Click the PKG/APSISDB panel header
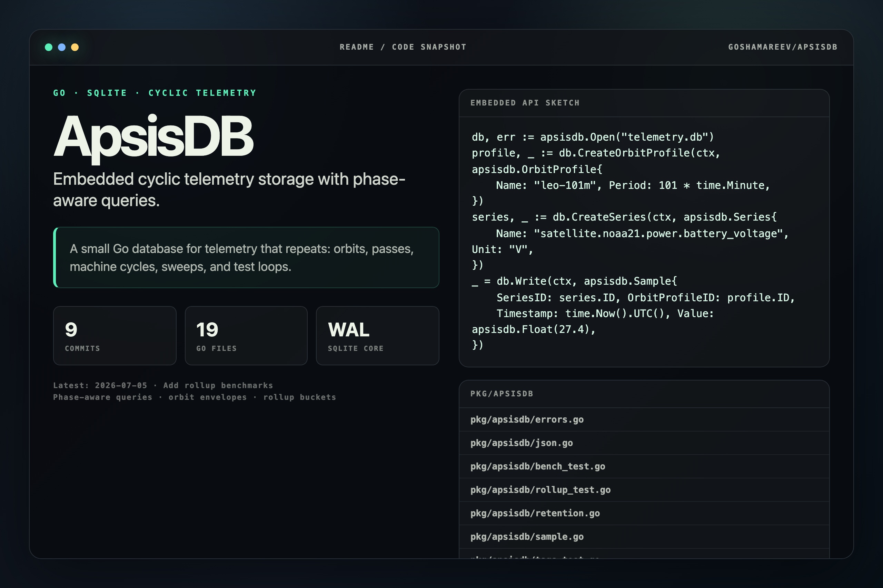 [644, 394]
